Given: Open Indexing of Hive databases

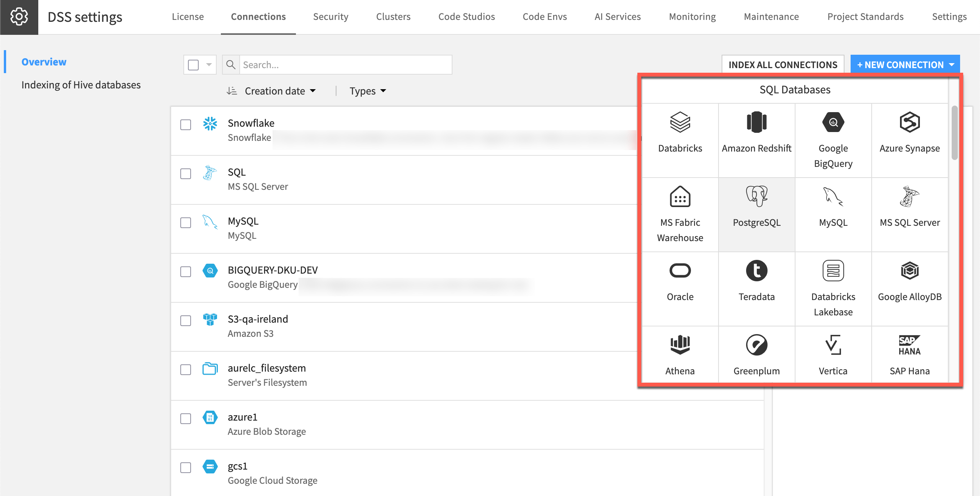Looking at the screenshot, I should 81,85.
